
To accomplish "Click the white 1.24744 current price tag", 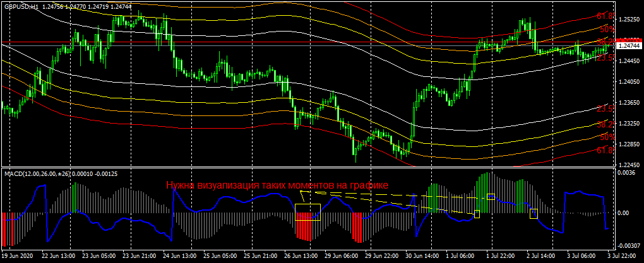I will coord(630,47).
